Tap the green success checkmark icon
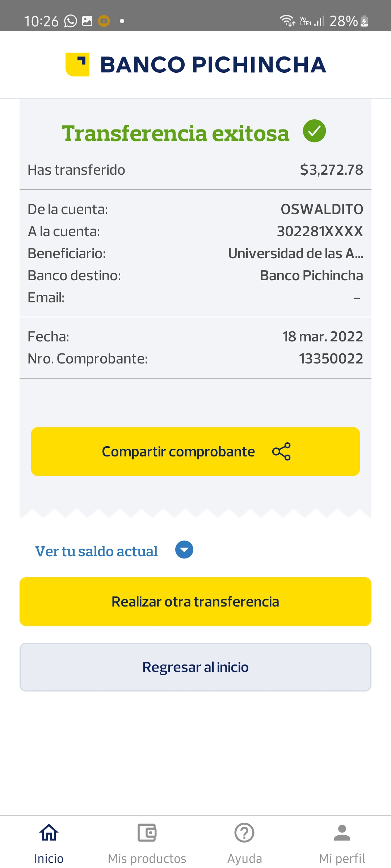The image size is (391, 868). click(x=314, y=131)
